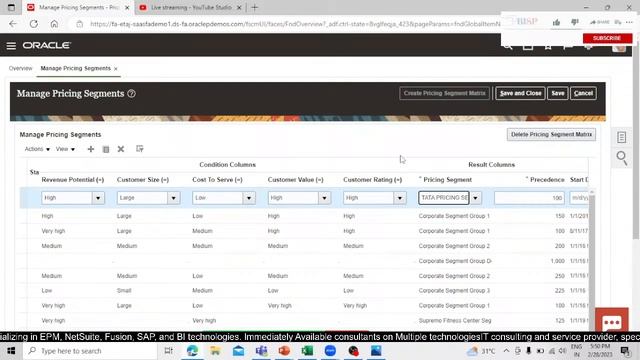
Task: Click the Oracle logo home link
Action: coord(47,45)
